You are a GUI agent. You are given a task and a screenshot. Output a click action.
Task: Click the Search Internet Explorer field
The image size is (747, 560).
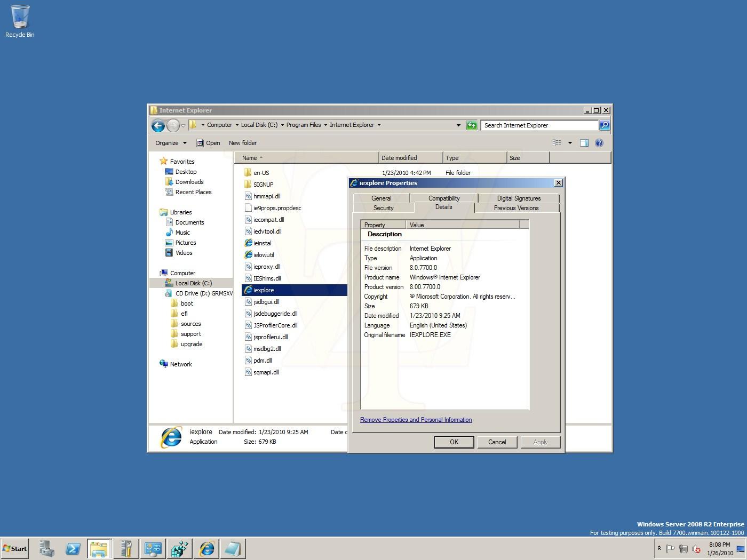pos(539,125)
